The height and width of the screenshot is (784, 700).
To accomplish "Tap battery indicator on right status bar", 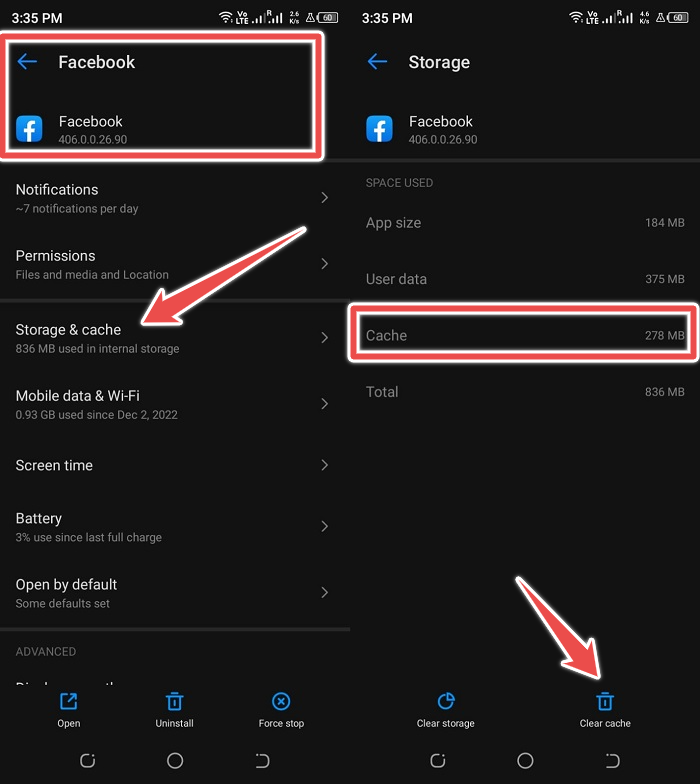I will click(678, 18).
